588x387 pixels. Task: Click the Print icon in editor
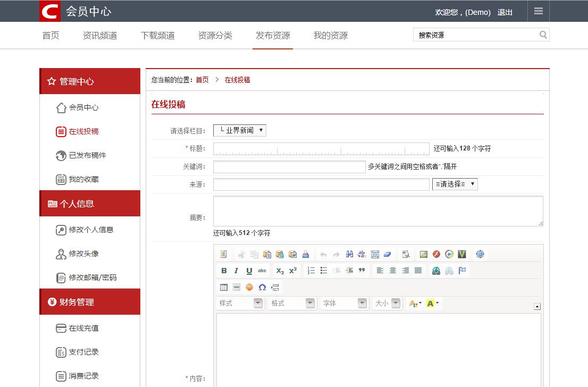tap(306, 254)
